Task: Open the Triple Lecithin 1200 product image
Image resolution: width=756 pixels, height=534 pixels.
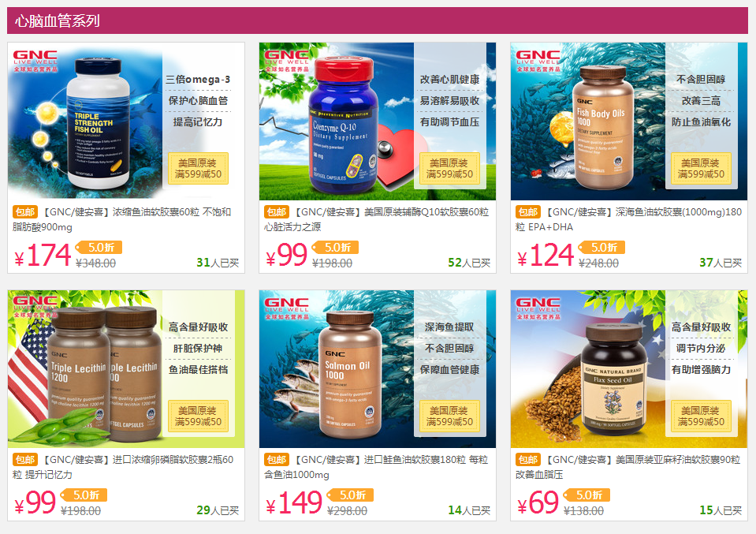Action: pos(126,369)
